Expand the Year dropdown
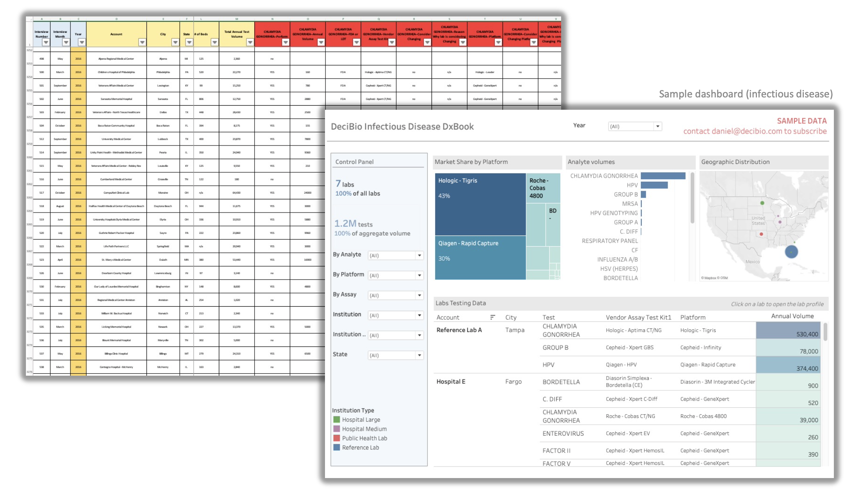 (658, 127)
